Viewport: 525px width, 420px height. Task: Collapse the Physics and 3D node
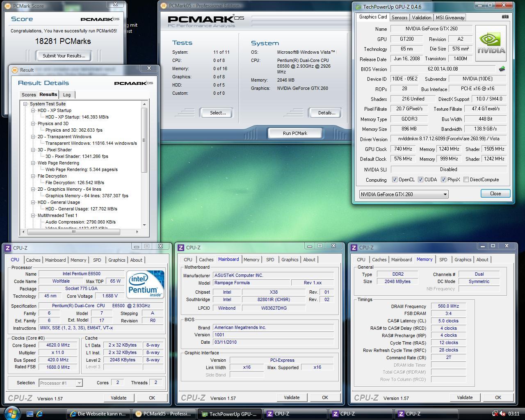point(33,123)
